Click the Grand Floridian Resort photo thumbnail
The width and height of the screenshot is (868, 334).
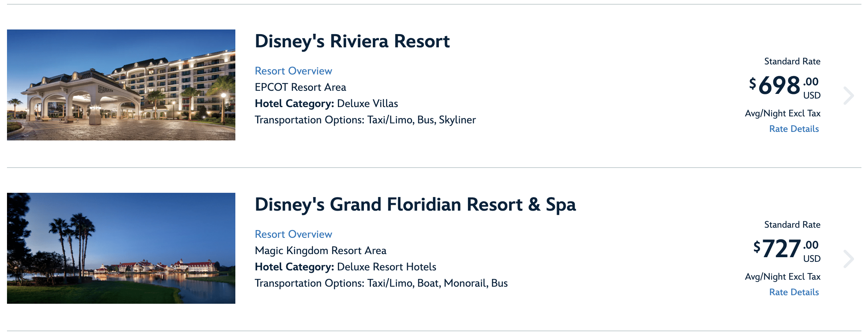(121, 248)
